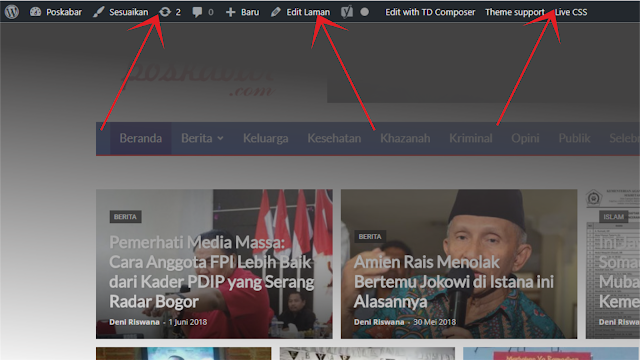
Task: Select Opini in navigation menu
Action: [x=525, y=138]
